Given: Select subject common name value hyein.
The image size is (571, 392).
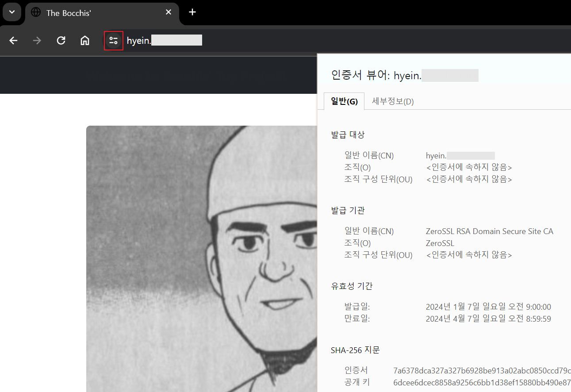Looking at the screenshot, I should click(460, 156).
